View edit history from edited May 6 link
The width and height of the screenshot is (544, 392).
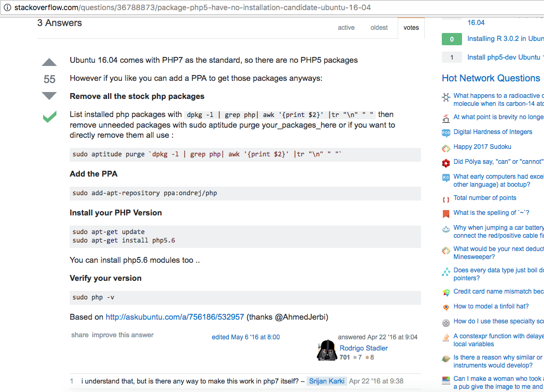[x=245, y=337]
